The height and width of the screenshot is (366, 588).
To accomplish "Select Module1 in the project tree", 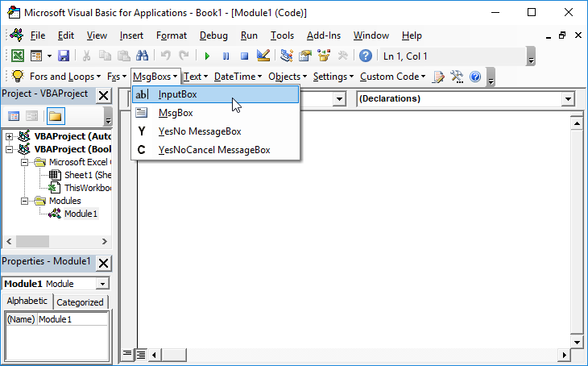I will [80, 214].
